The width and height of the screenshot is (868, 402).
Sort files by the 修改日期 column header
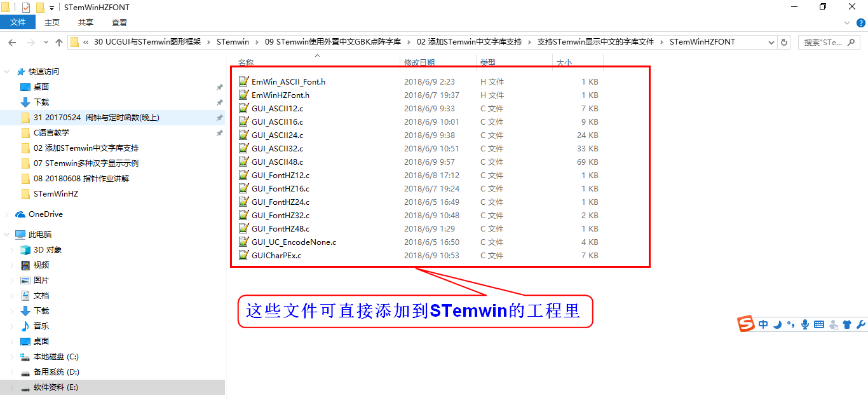point(419,63)
